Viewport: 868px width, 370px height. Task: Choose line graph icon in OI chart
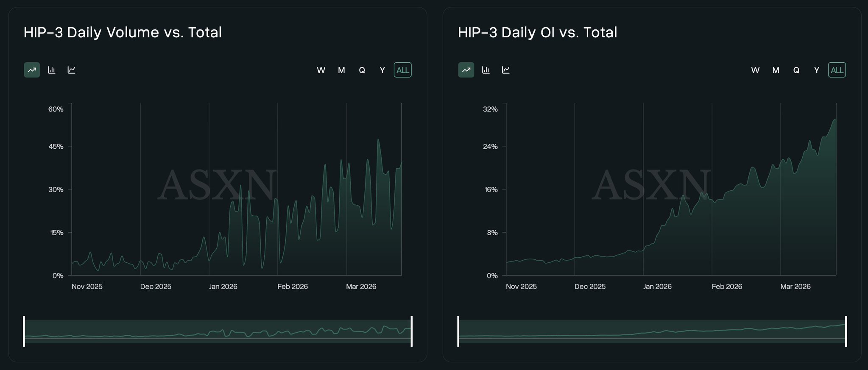pos(506,70)
